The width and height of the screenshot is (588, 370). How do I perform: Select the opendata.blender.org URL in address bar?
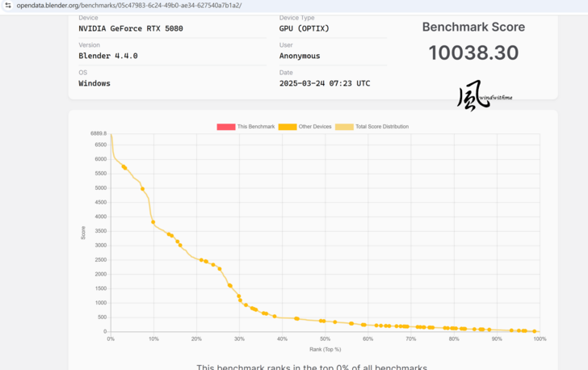[x=129, y=6]
